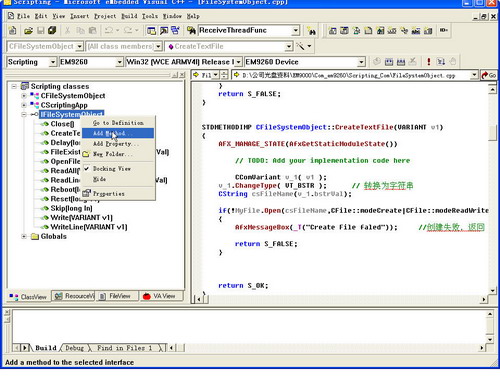500x376 pixels.
Task: Open the Win32 (WCE ARMV4I) Release configuration dropdown
Action: [x=238, y=62]
